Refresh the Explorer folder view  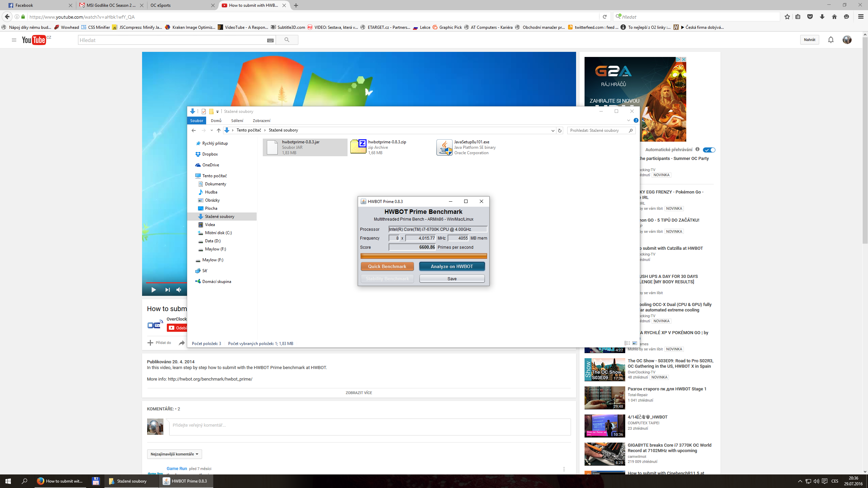[560, 130]
